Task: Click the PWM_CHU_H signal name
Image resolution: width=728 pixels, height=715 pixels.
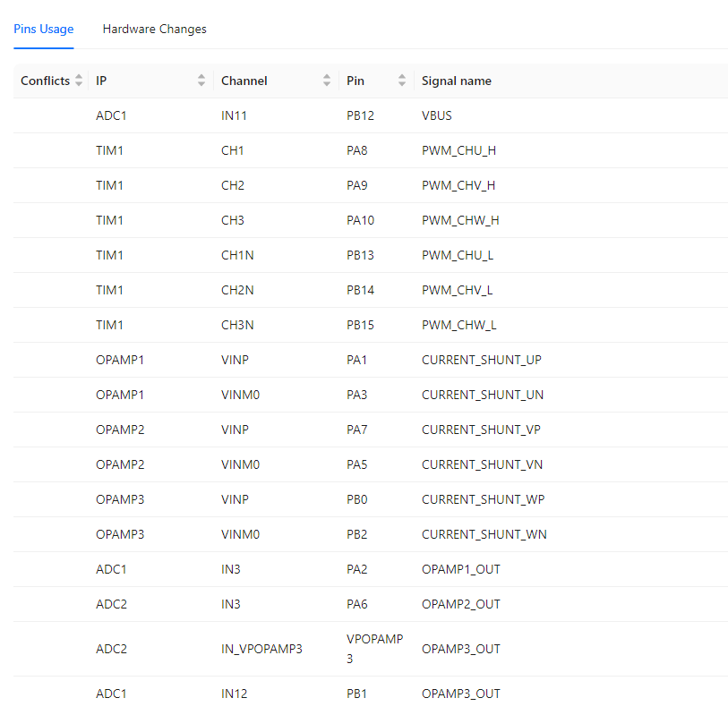Action: tap(458, 150)
